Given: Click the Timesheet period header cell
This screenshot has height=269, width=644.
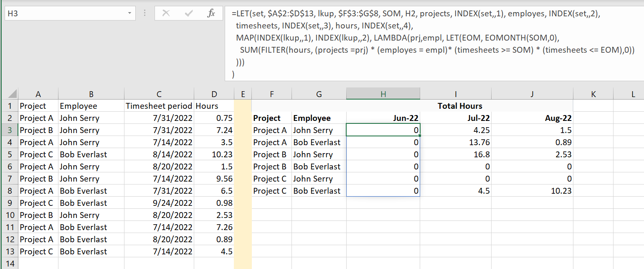Looking at the screenshot, I should click(x=159, y=106).
